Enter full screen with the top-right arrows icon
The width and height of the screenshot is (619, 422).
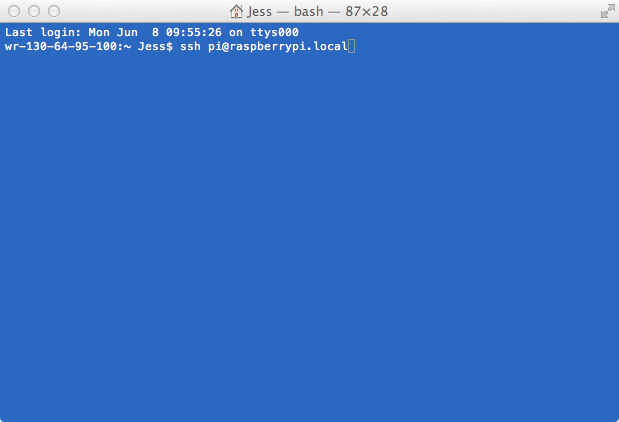pos(607,11)
